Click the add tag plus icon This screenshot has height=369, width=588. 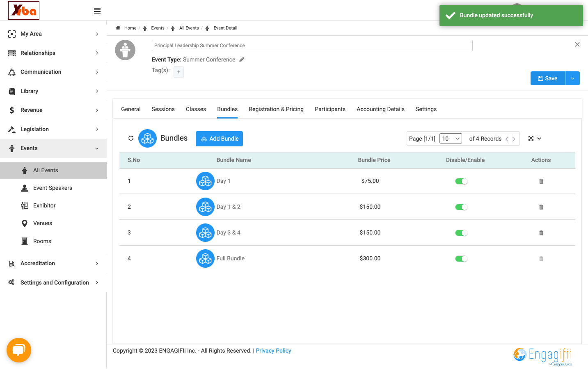(179, 72)
